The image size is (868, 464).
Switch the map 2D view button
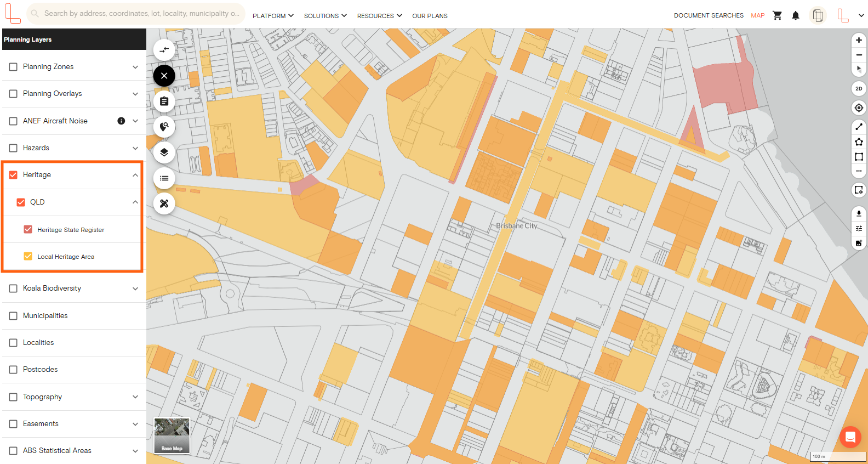pos(859,88)
